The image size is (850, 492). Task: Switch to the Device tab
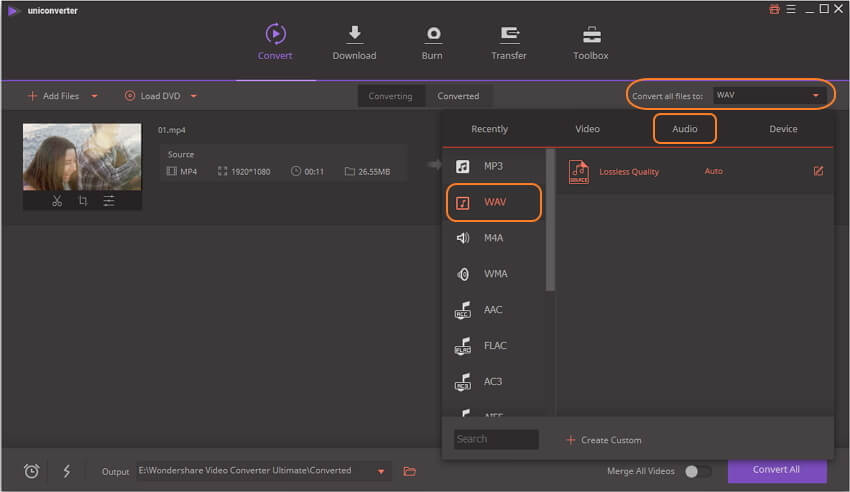point(783,129)
